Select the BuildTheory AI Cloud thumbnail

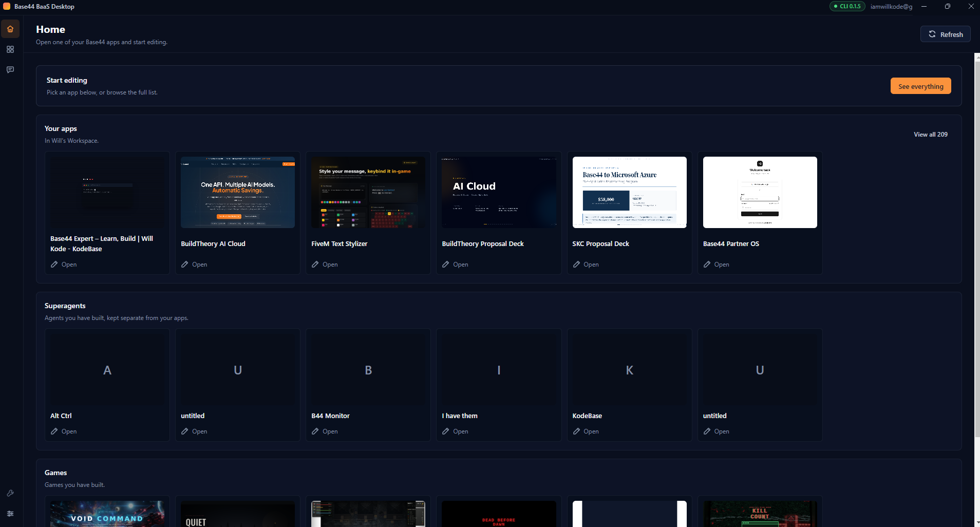pos(238,192)
